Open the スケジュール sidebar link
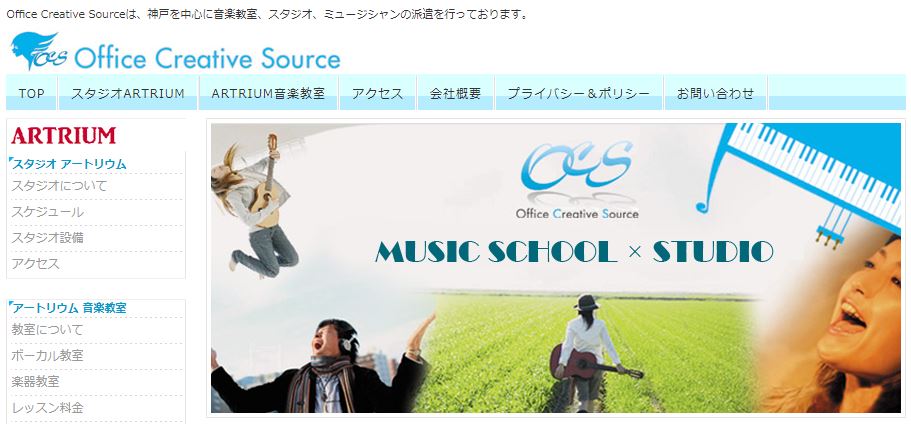 pyautogui.click(x=48, y=212)
